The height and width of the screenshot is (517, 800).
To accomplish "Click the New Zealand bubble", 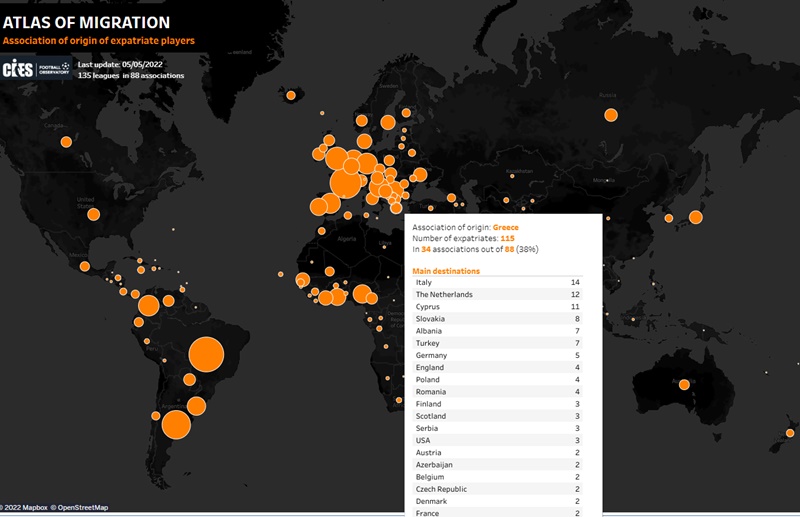I will [789, 433].
